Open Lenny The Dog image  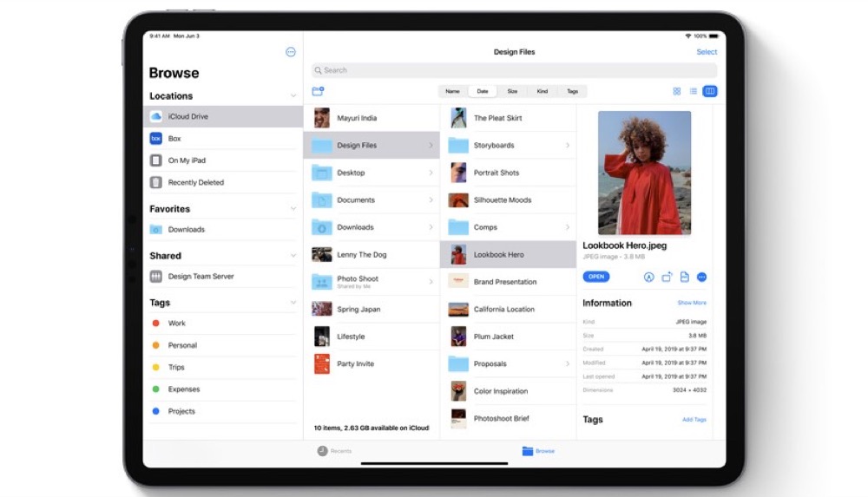click(372, 255)
